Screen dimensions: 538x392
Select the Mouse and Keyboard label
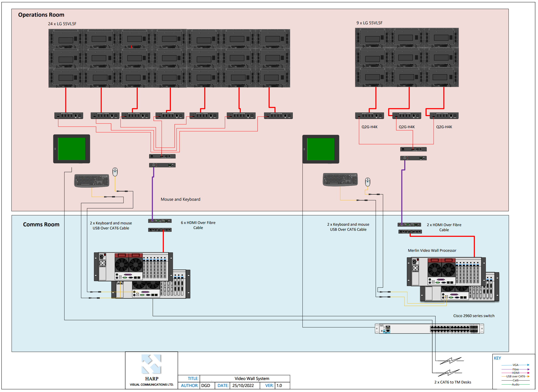click(181, 199)
